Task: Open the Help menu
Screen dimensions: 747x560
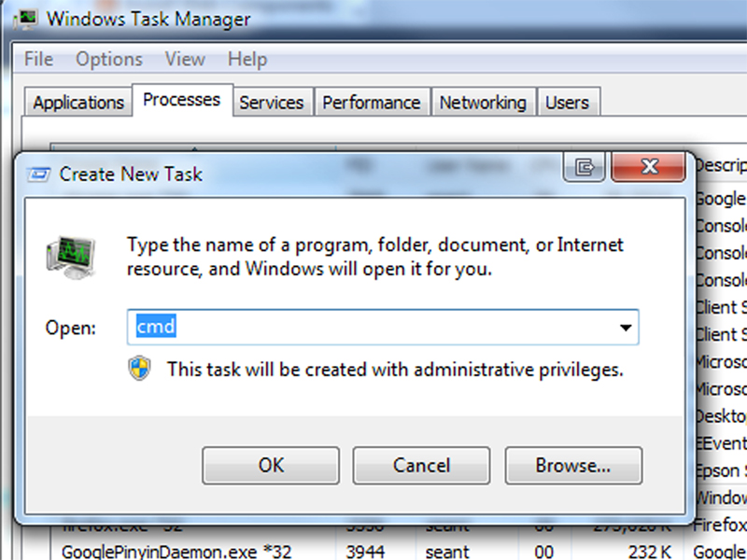Action: point(247,60)
